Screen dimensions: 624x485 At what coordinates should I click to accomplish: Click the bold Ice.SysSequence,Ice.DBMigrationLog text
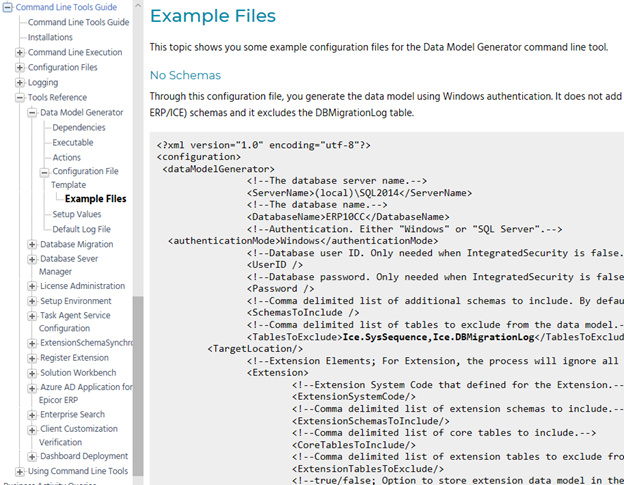(439, 337)
